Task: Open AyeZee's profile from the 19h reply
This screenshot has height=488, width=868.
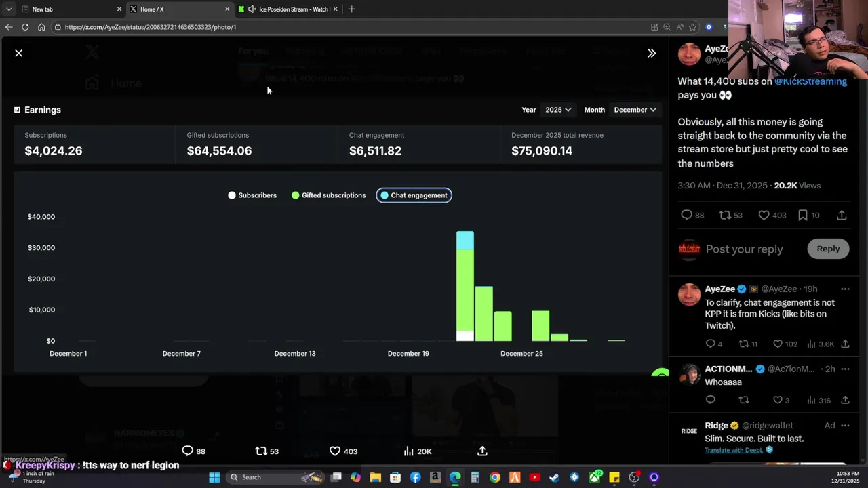Action: [x=720, y=289]
